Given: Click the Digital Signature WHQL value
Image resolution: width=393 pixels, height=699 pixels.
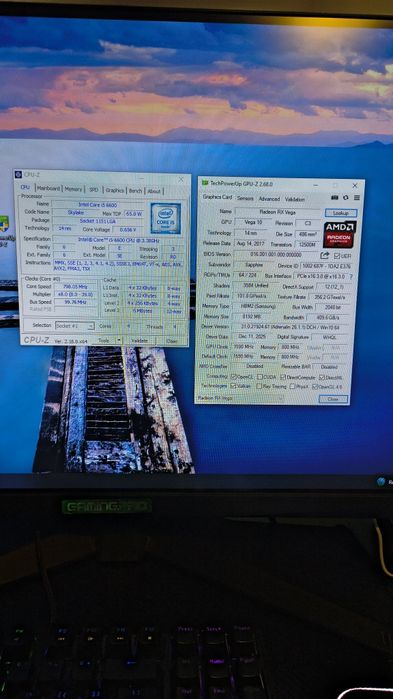Looking at the screenshot, I should tap(330, 337).
